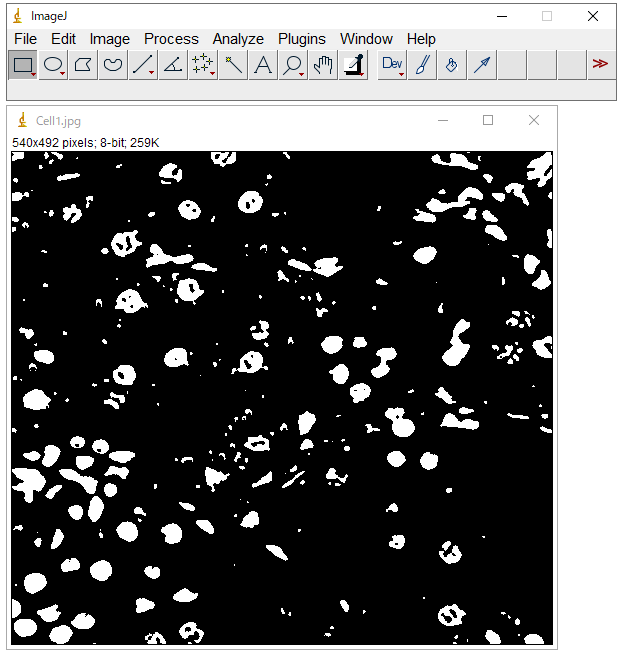Activate the Multi-point tool
Screen dimensions: 620x655
click(202, 65)
